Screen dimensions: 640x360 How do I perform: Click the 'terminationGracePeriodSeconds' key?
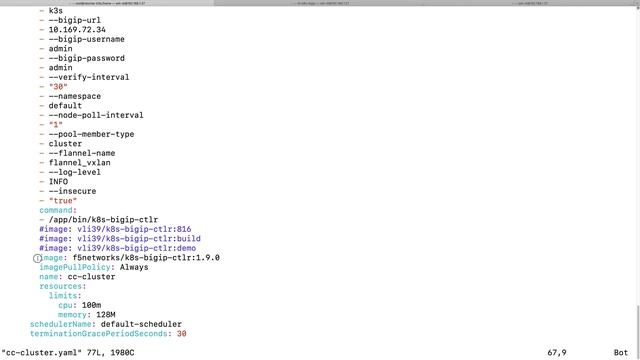[x=98, y=333]
